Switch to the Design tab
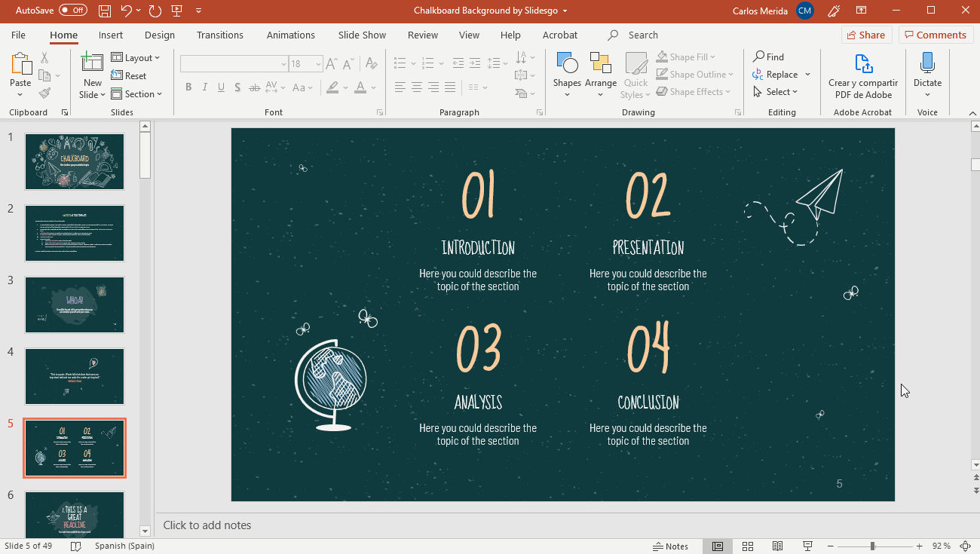This screenshot has height=554, width=980. [x=160, y=35]
